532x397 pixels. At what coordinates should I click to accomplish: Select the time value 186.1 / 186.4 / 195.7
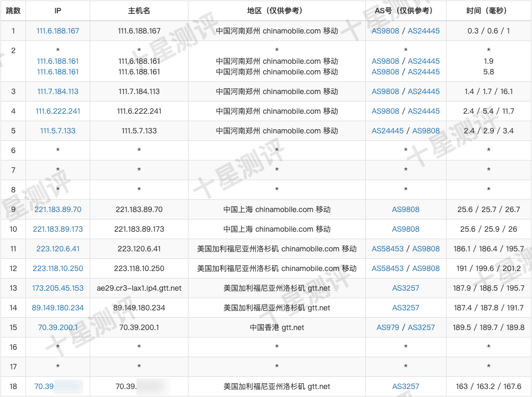(488, 249)
